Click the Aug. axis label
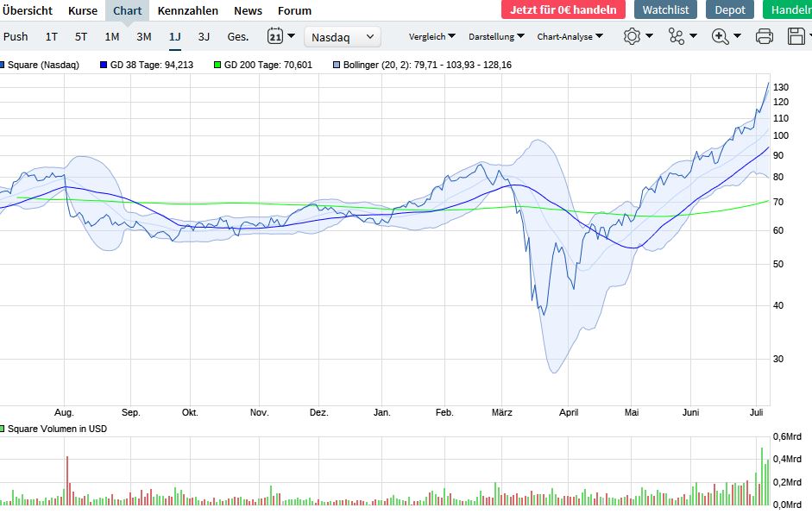 coord(64,412)
